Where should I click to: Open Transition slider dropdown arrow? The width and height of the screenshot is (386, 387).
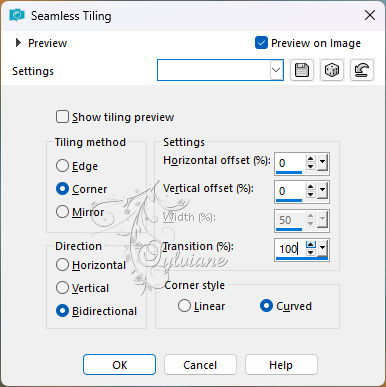tap(322, 248)
